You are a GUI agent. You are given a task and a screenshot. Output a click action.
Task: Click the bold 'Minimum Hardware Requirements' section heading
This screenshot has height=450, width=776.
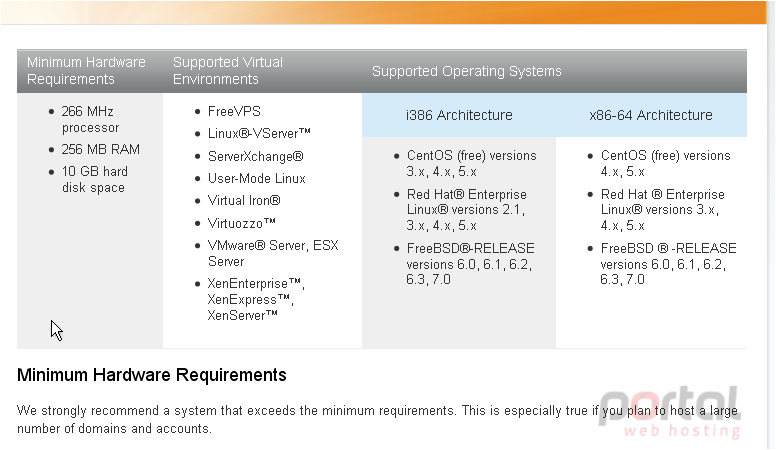(x=151, y=375)
